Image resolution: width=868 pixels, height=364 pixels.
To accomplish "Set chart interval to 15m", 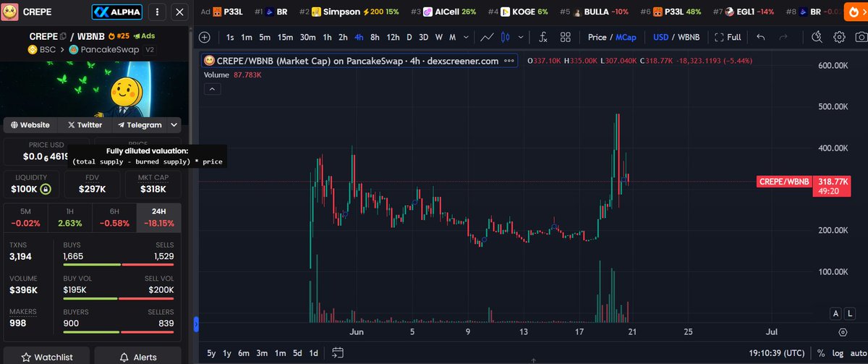I will pyautogui.click(x=286, y=37).
